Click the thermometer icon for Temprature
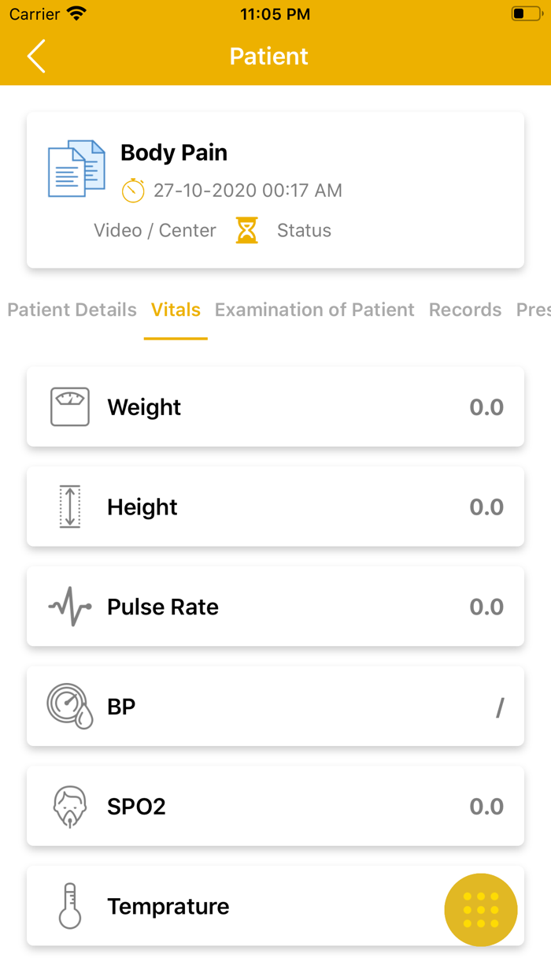Viewport: 551px width, 980px height. (x=69, y=906)
